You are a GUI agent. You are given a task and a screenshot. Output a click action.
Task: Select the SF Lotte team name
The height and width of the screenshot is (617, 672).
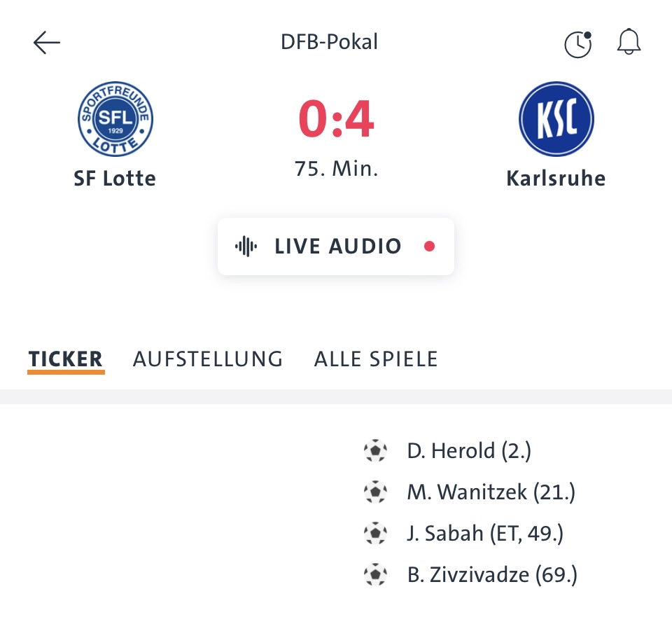coord(115,179)
